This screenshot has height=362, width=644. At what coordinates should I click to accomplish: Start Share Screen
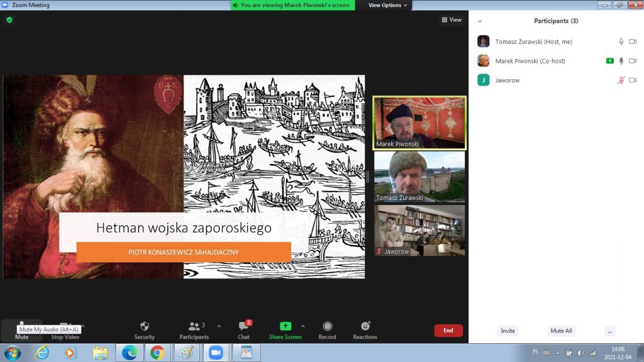click(285, 330)
